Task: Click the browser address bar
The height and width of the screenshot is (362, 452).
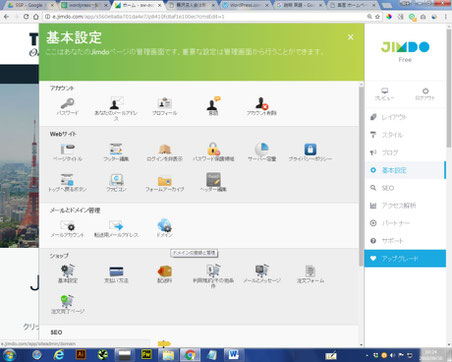Action: [207, 16]
